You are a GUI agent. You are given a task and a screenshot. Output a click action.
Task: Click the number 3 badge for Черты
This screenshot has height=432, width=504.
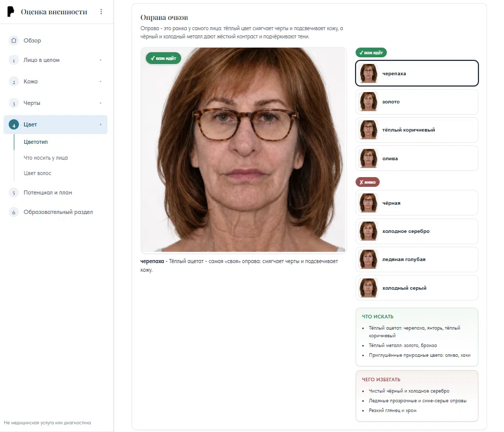pyautogui.click(x=14, y=103)
